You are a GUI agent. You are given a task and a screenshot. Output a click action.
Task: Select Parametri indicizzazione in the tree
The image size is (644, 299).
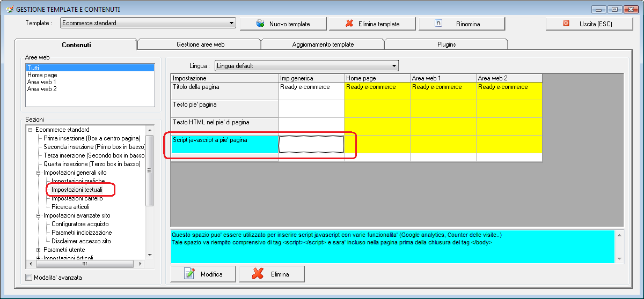[82, 233]
